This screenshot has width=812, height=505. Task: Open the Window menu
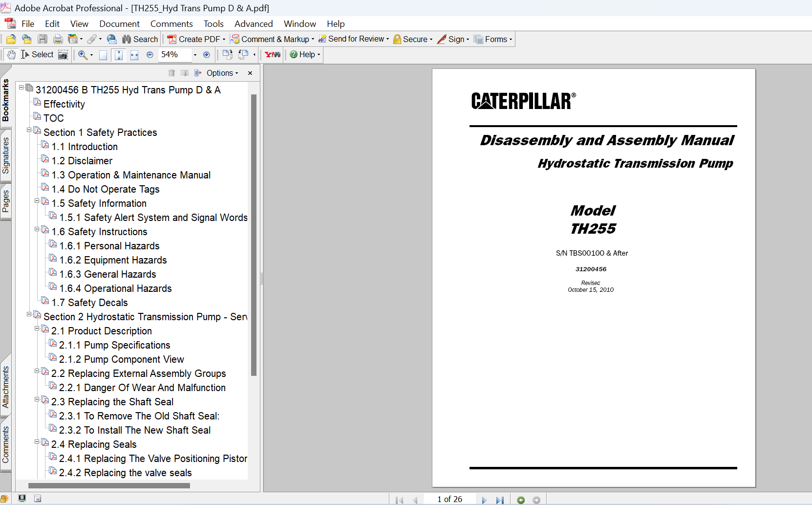click(300, 23)
